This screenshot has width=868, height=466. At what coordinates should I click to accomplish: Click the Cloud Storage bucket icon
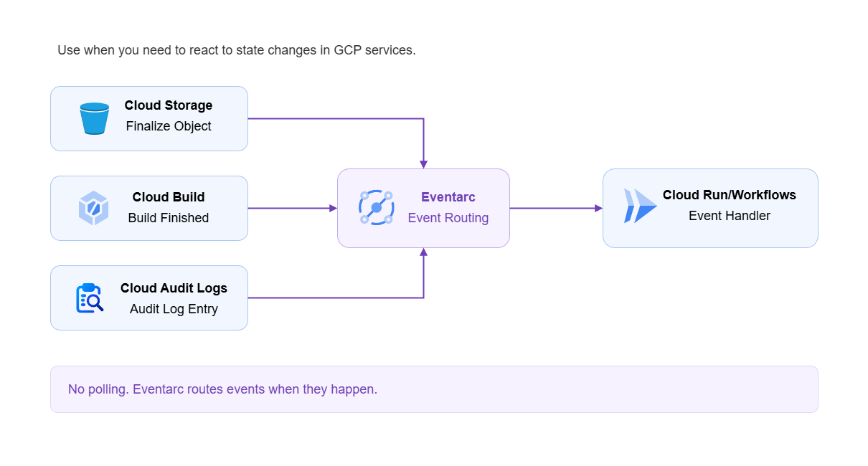[x=95, y=118]
